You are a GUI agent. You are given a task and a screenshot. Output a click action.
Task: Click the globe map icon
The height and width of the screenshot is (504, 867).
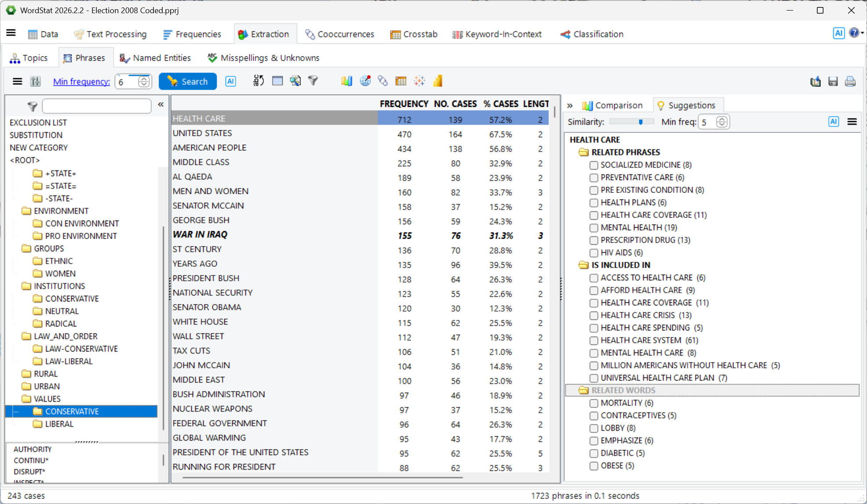[x=365, y=81]
